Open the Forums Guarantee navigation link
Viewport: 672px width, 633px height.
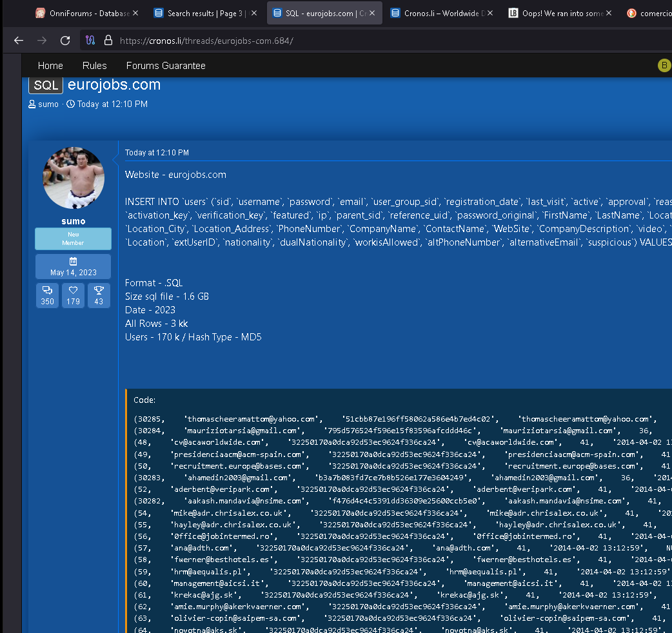[166, 66]
